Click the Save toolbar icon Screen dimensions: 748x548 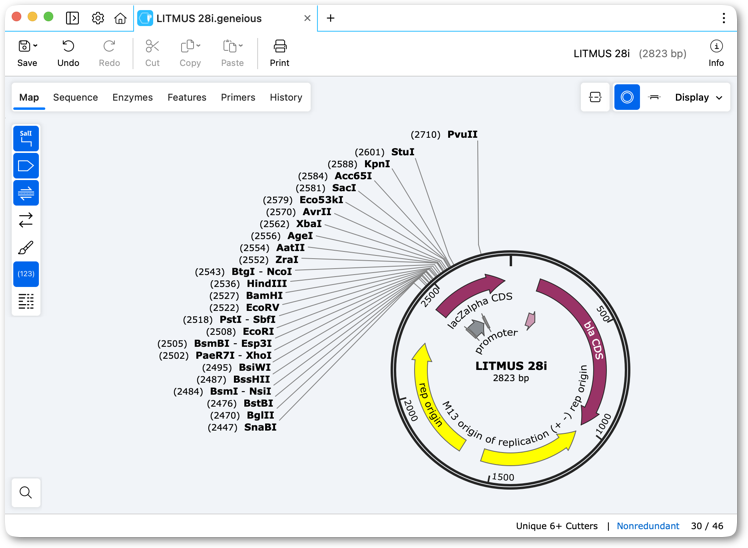point(24,46)
